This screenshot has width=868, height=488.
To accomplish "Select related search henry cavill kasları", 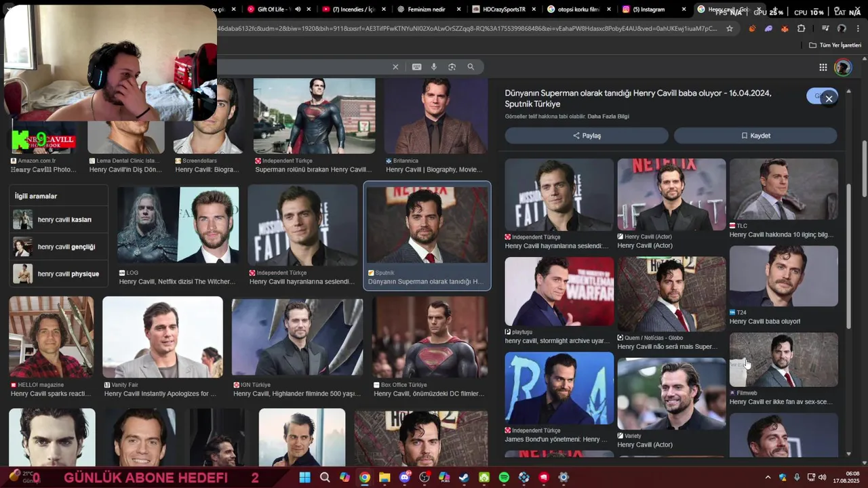I will point(58,220).
